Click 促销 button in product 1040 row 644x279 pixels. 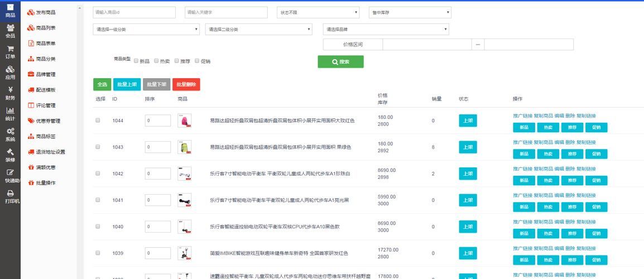coord(596,233)
